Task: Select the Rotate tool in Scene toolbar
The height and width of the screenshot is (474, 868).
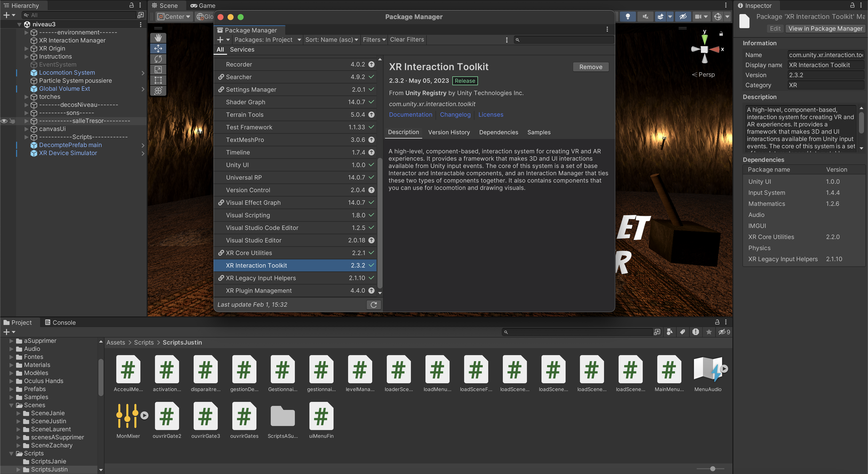Action: click(158, 59)
